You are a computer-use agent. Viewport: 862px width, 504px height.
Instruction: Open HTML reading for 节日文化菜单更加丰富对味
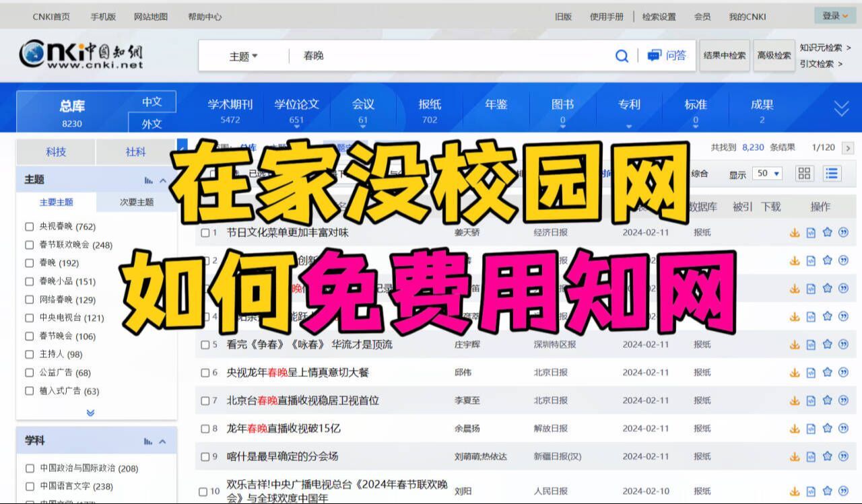(811, 233)
